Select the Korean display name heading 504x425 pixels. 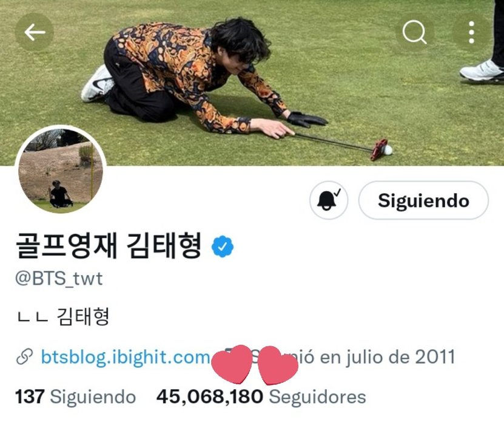click(x=109, y=246)
